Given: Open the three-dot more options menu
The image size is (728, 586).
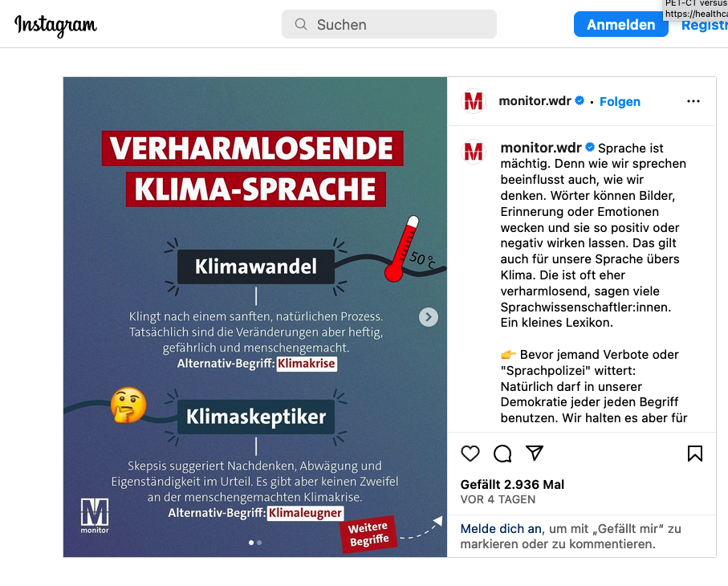Looking at the screenshot, I should point(693,101).
